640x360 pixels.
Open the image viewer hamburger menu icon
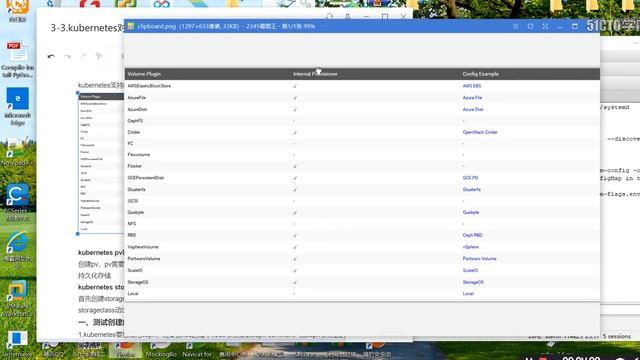tap(516, 26)
